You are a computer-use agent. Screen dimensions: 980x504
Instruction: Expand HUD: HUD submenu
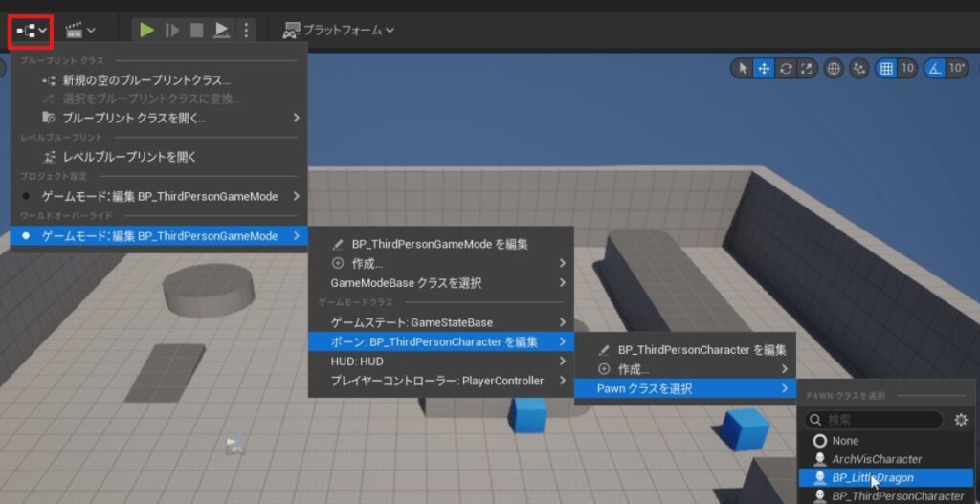pos(440,361)
